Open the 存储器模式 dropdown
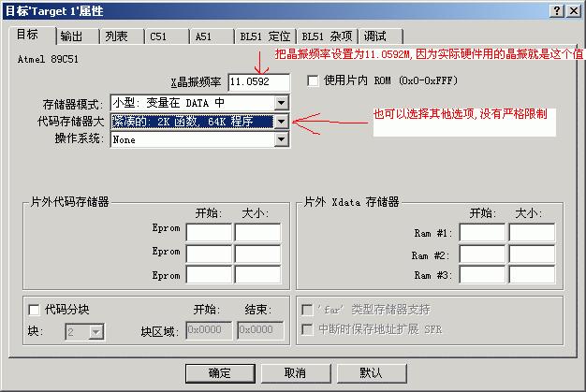Screen dimensions: 586x392 pyautogui.click(x=280, y=102)
